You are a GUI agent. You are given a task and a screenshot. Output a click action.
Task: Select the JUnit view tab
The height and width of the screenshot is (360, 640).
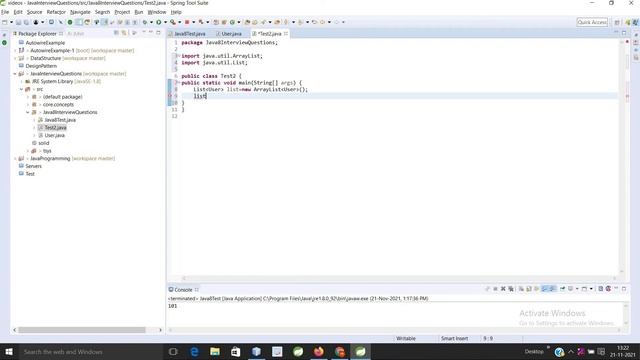coord(76,33)
